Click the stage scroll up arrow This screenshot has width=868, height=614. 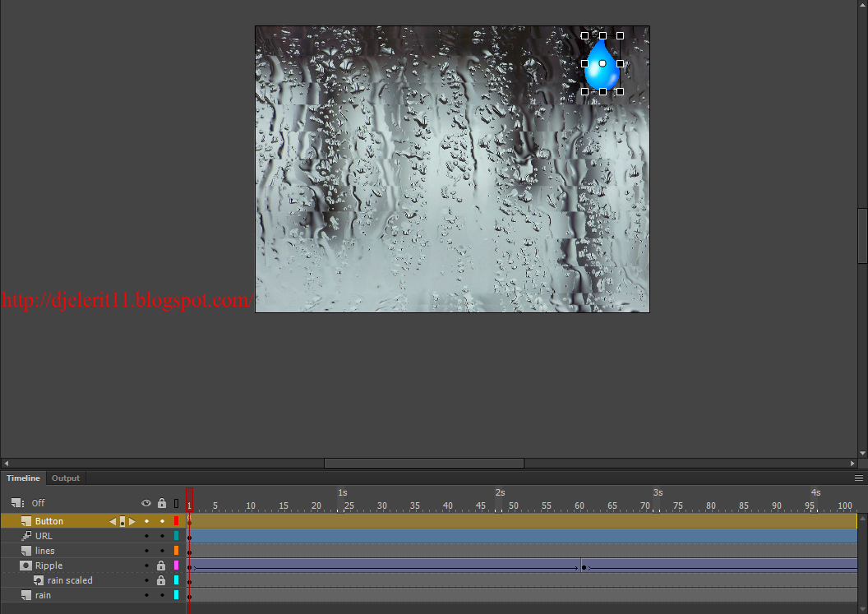click(862, 3)
